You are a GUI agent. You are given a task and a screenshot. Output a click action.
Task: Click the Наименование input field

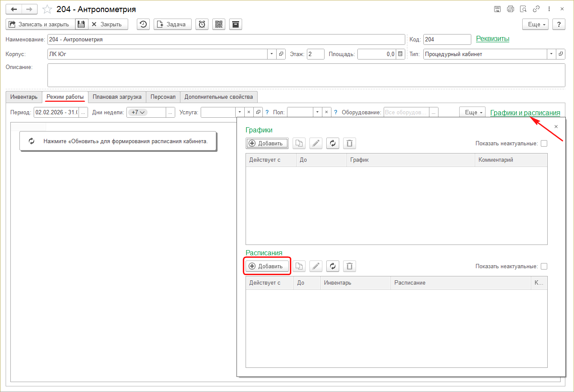click(226, 39)
